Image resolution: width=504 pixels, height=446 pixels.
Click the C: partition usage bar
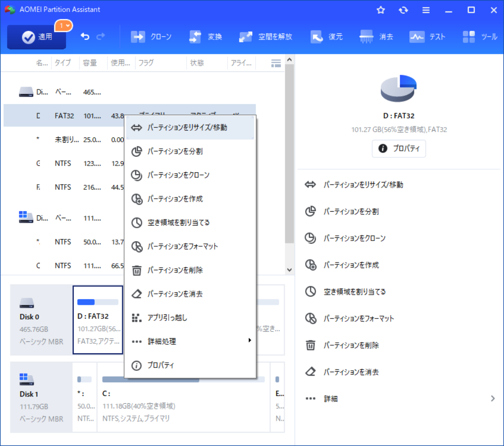click(183, 379)
